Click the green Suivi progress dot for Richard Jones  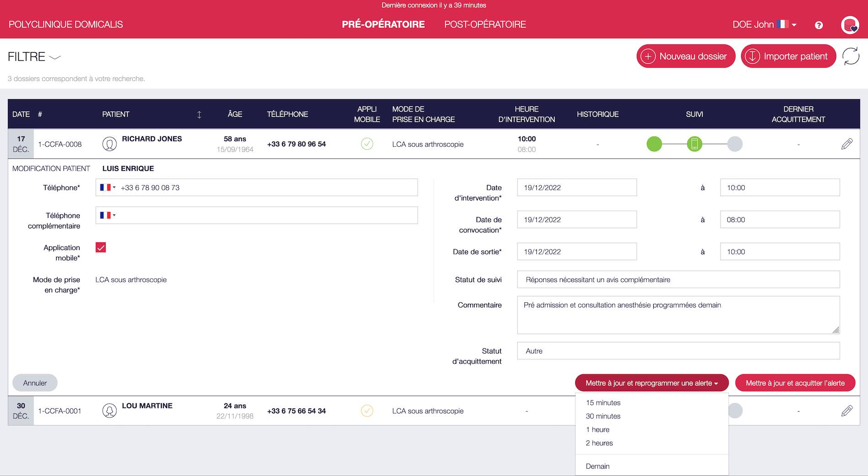(x=654, y=143)
